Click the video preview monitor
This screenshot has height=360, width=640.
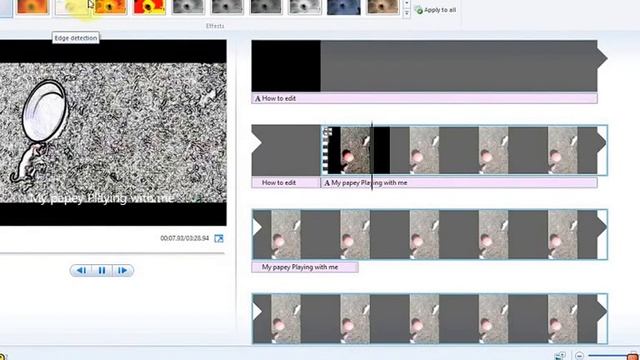coord(113,133)
